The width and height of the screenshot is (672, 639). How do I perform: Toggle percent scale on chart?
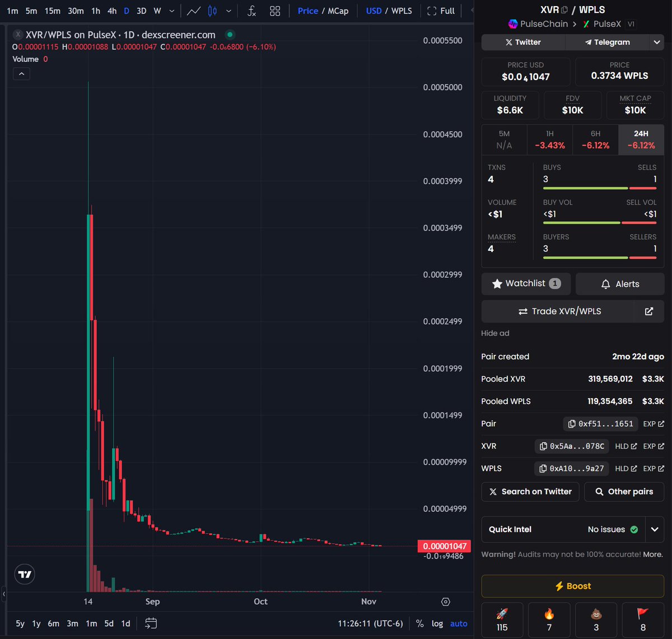pyautogui.click(x=420, y=623)
